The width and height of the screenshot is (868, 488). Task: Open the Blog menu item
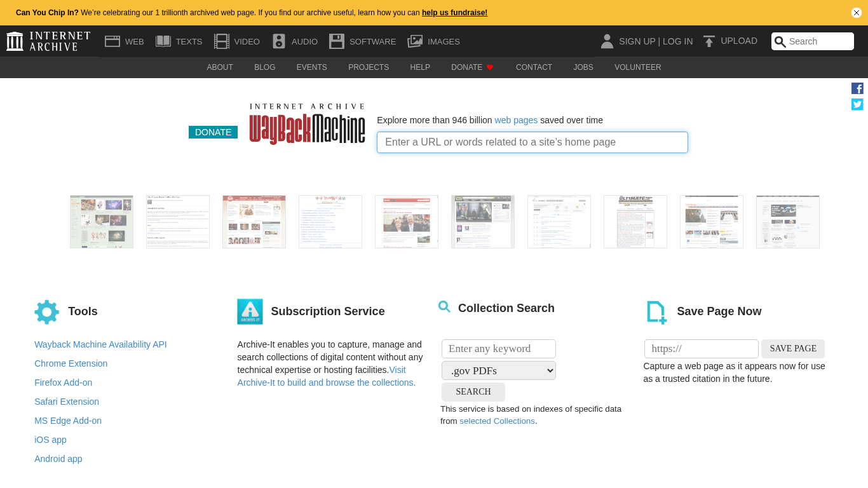[265, 67]
